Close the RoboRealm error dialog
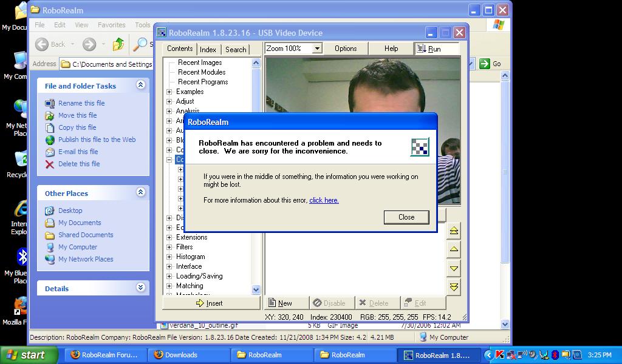 click(x=406, y=217)
